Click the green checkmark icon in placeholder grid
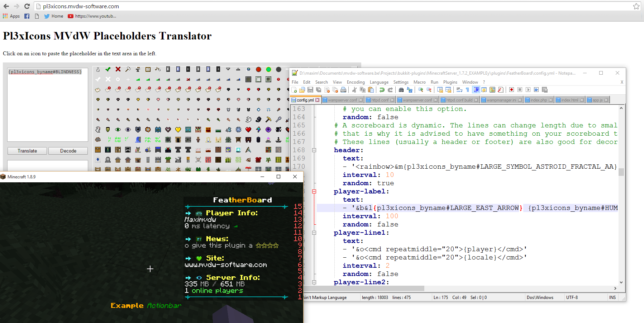Screen dimensions: 644x323 pyautogui.click(x=108, y=69)
